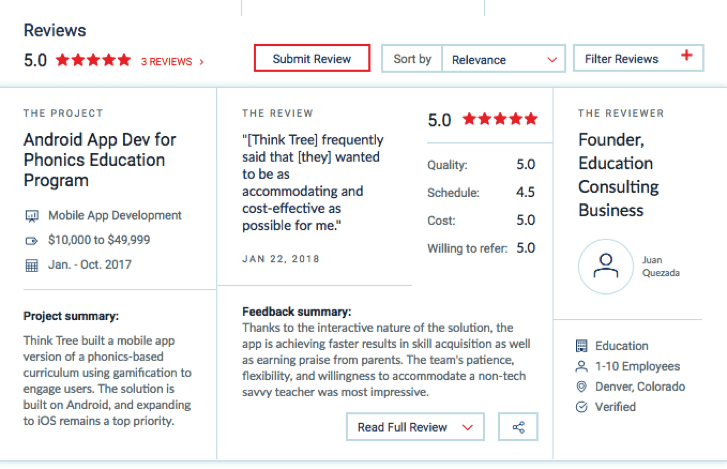
Task: Click the calendar date range icon
Action: [x=31, y=265]
